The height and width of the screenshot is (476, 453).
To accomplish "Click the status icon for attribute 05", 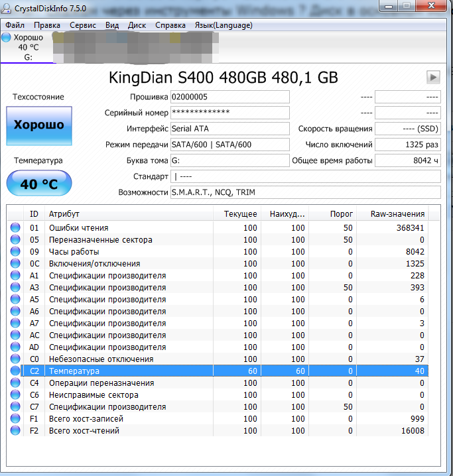I will point(15,239).
